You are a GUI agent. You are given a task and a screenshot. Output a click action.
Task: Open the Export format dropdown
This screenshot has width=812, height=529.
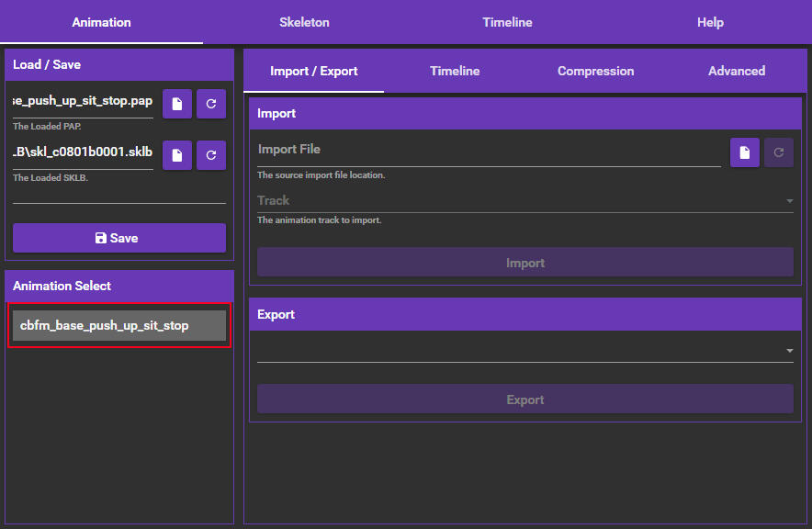point(524,350)
